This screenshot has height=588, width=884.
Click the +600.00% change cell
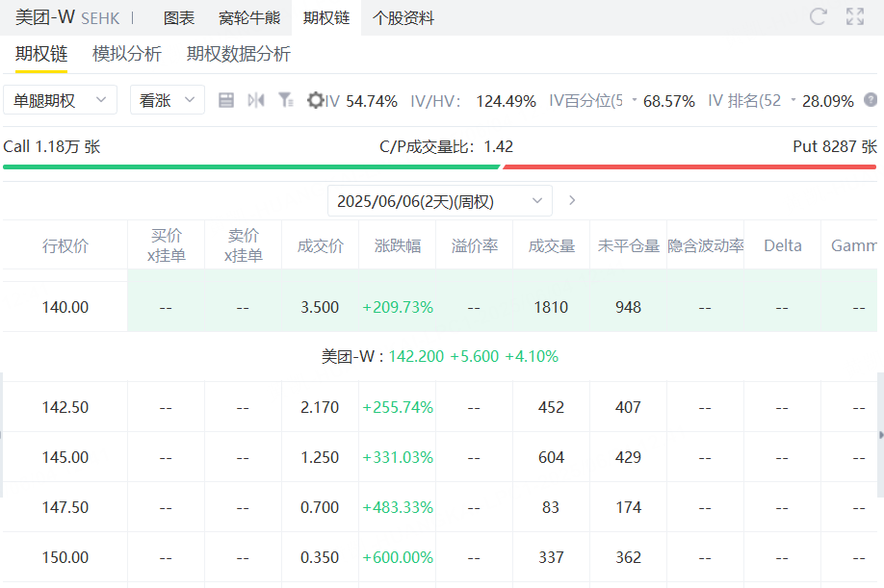398,557
